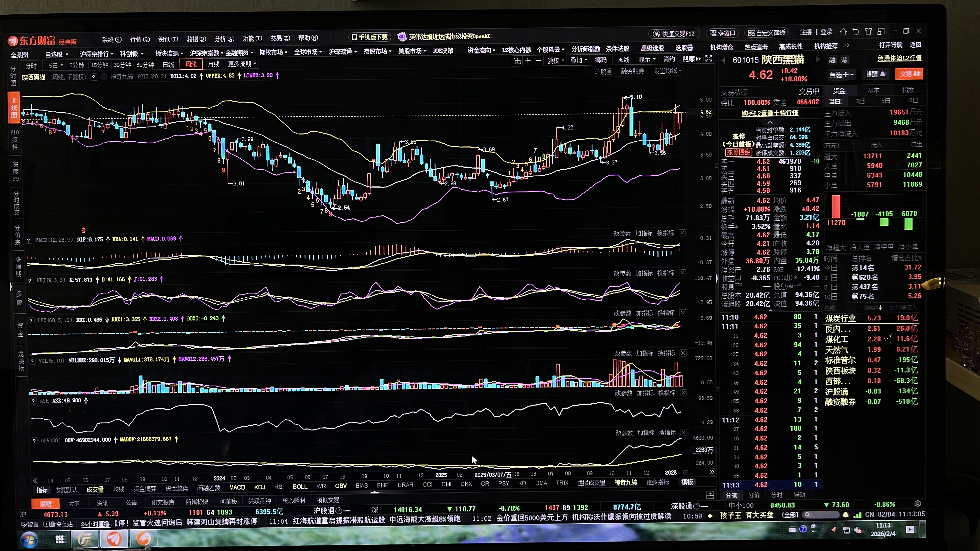Select the BOLL indicator at bottom
The image size is (980, 551).
click(300, 486)
